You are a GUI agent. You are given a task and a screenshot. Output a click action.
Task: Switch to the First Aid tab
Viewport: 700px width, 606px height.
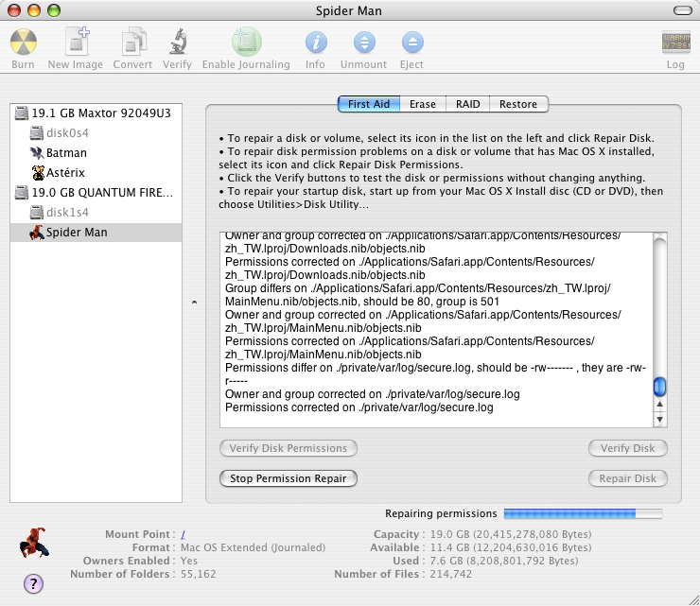coord(369,104)
